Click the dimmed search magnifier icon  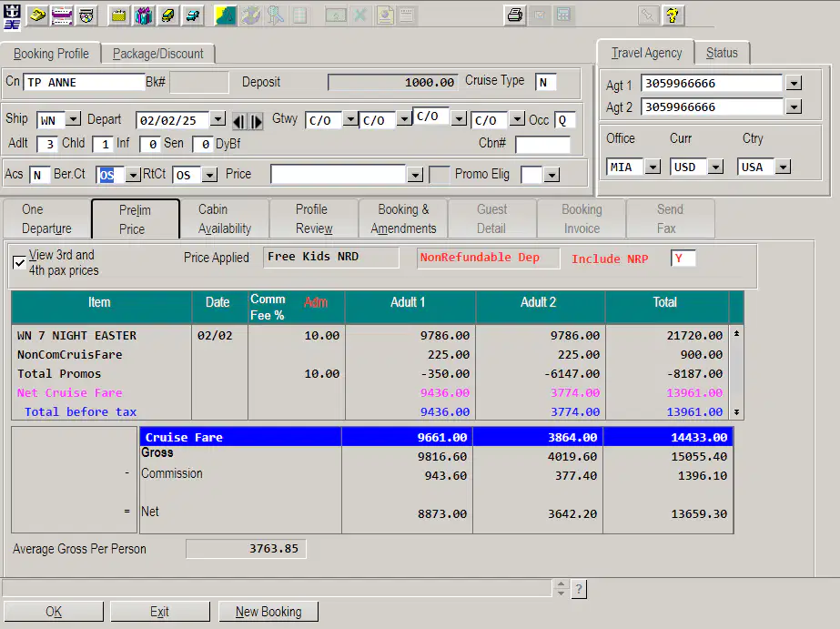(276, 15)
